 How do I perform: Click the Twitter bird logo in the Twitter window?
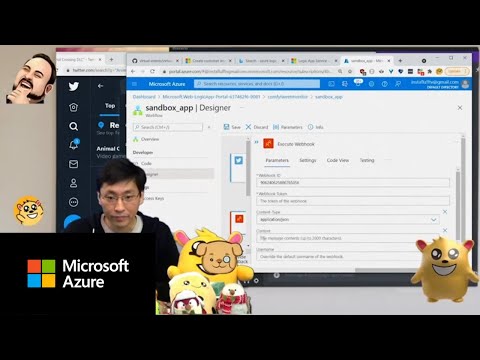coord(74,86)
